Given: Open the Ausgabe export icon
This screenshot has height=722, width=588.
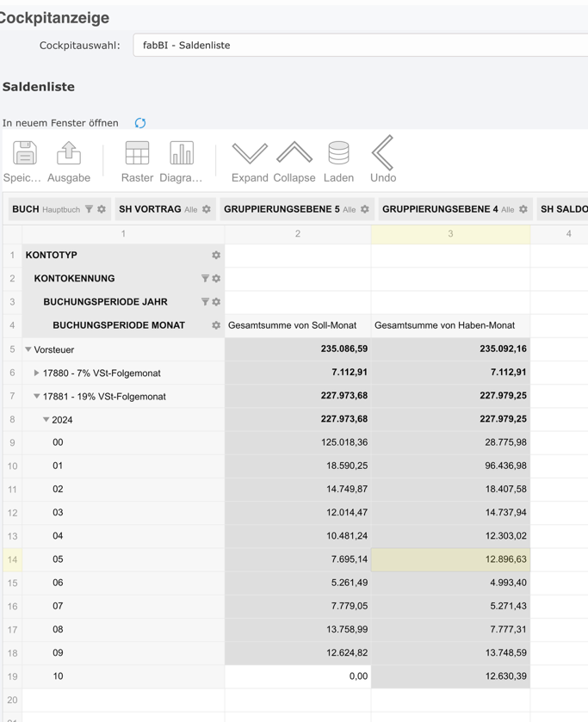Looking at the screenshot, I should tap(69, 155).
